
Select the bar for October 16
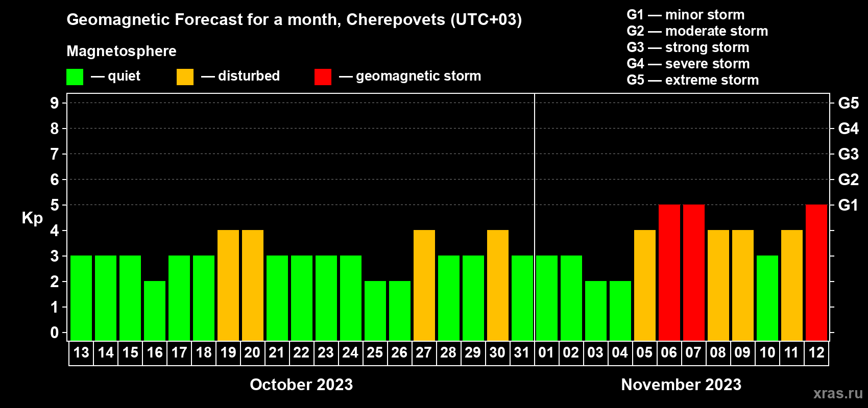[155, 311]
